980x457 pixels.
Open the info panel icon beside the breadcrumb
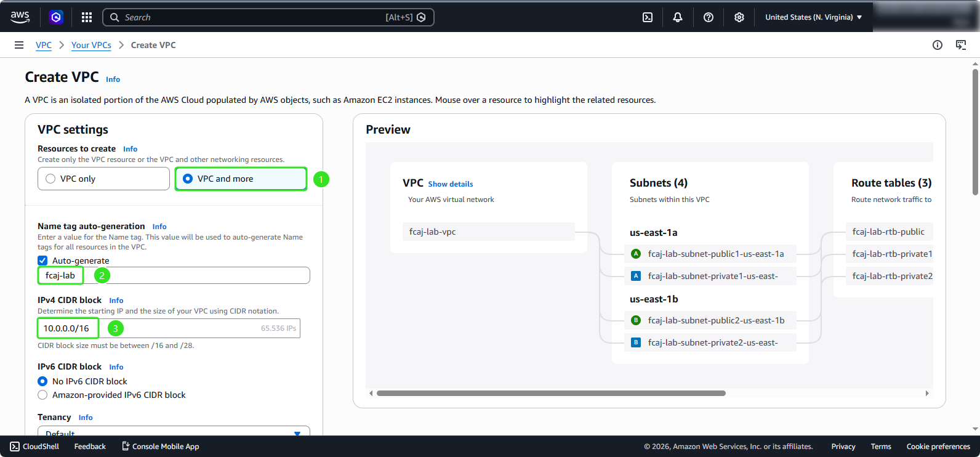tap(938, 45)
